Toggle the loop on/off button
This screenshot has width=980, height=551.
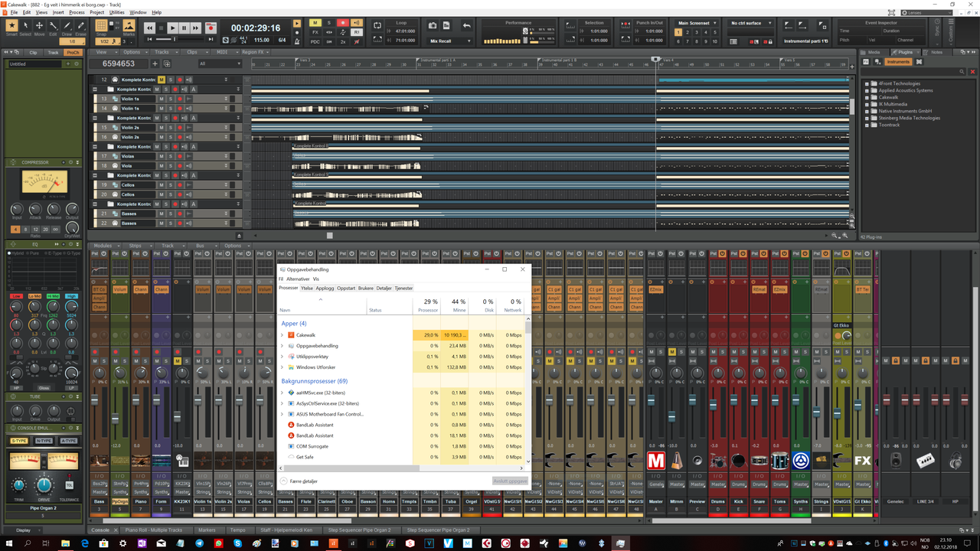(377, 25)
